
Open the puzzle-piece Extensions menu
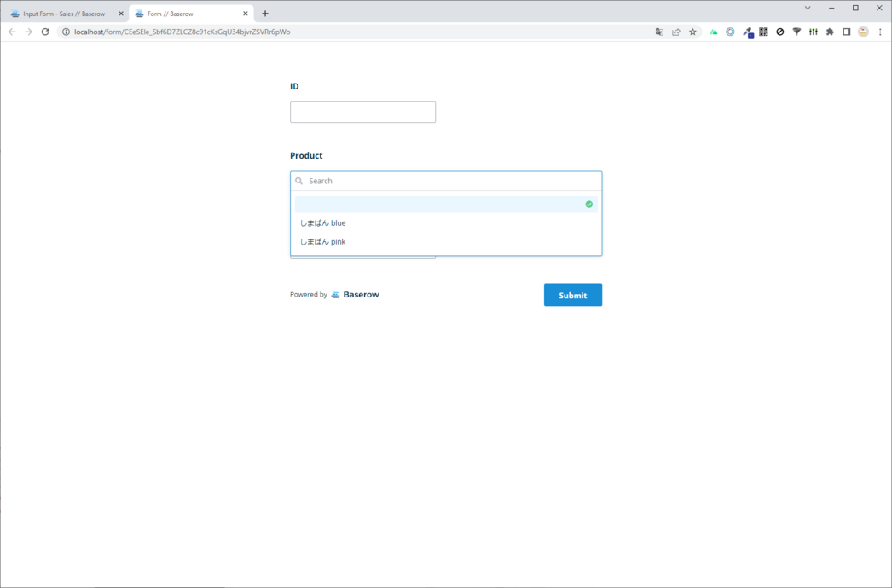click(x=830, y=32)
